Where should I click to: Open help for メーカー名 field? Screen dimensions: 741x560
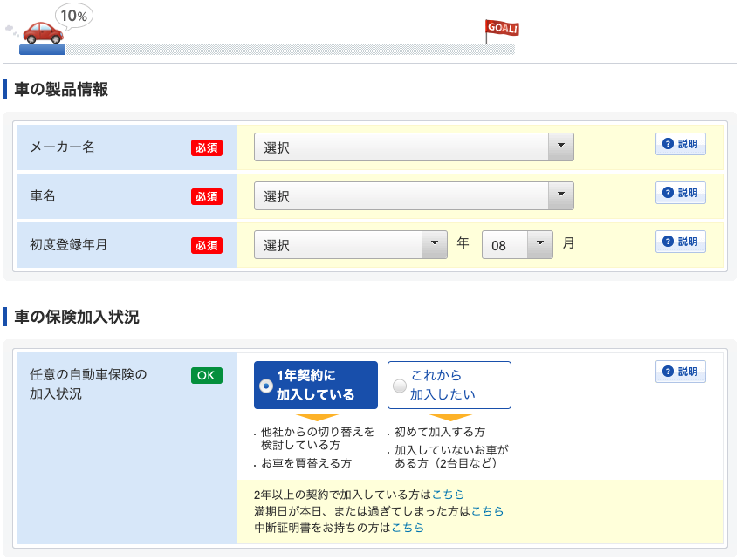pos(680,145)
